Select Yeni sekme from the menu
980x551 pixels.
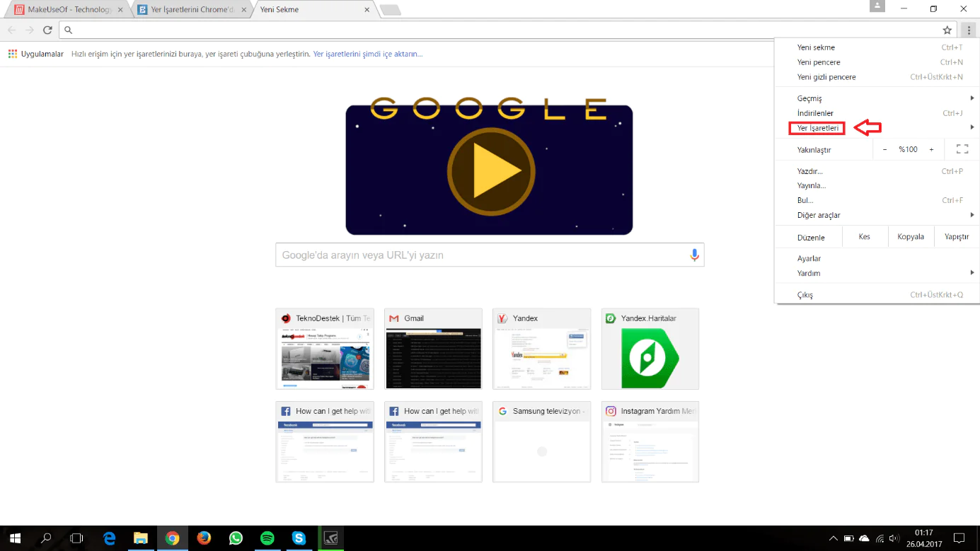click(877, 47)
